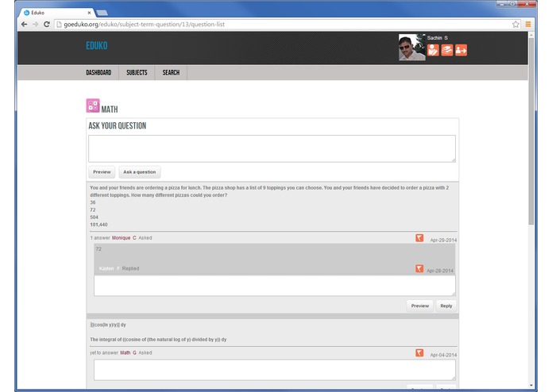Viewport: 552px width, 392px height.
Task: Click the 'yet to answer' text
Action: [104, 352]
